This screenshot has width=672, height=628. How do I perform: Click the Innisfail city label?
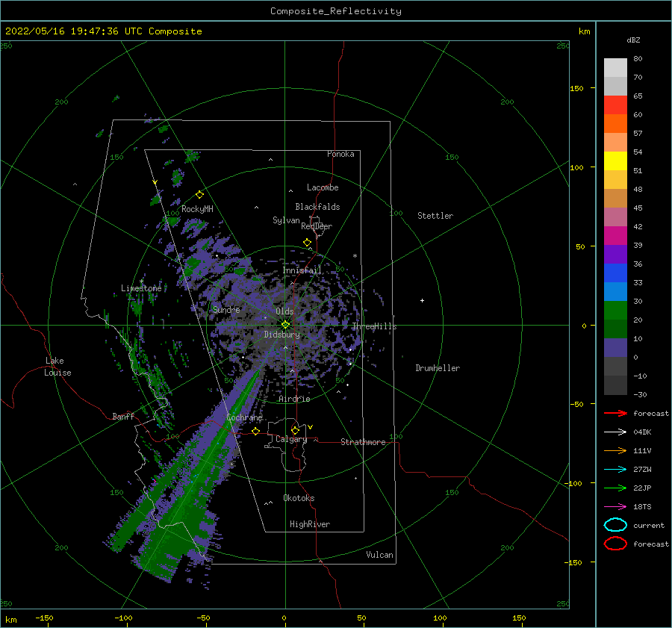(x=302, y=270)
